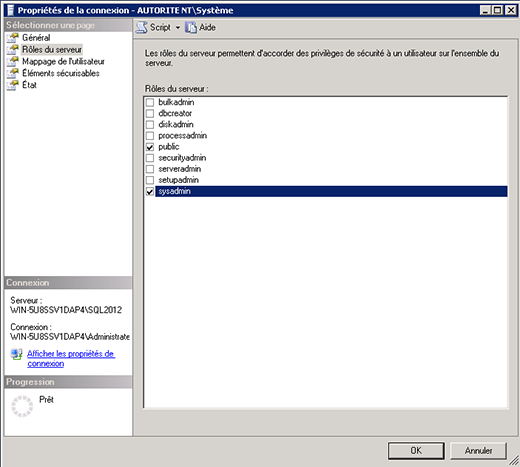Click the WIN-5U8SSV1DAP4\Administrate connection text
This screenshot has height=467, width=520.
[x=70, y=337]
